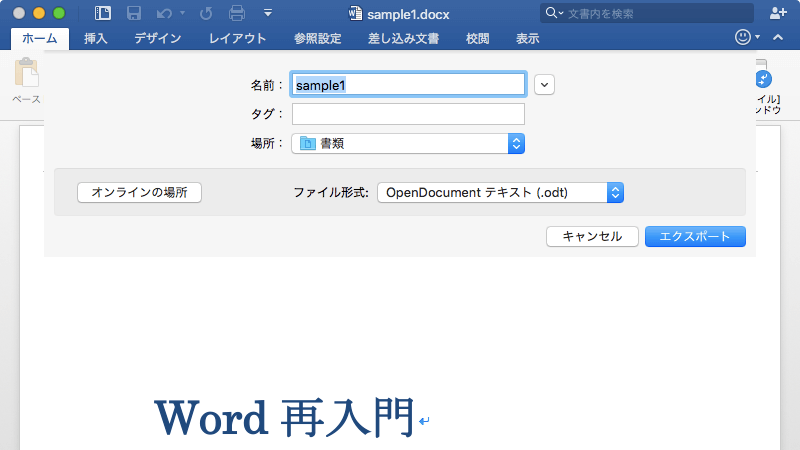Click the タグ input field
The width and height of the screenshot is (800, 450).
pos(408,114)
